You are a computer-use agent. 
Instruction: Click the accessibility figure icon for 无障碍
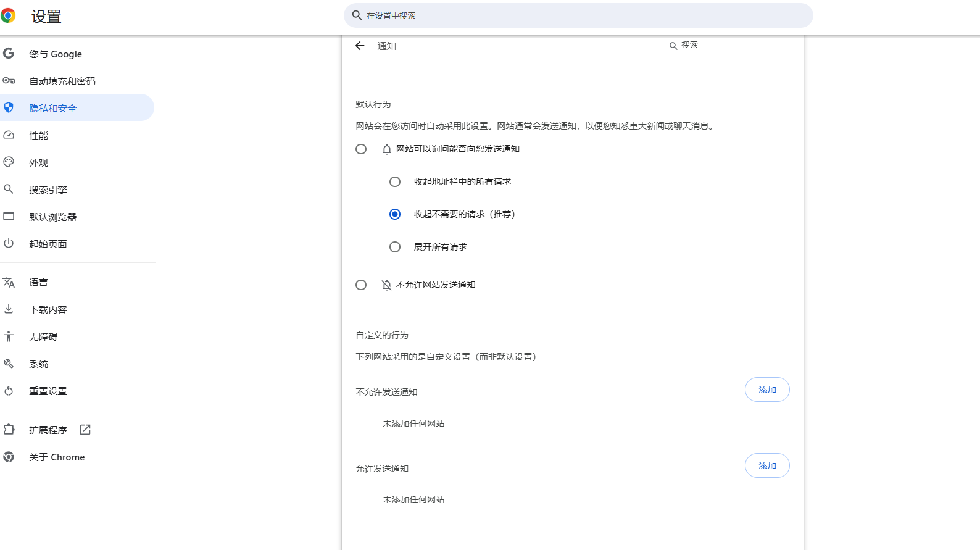pyautogui.click(x=9, y=336)
